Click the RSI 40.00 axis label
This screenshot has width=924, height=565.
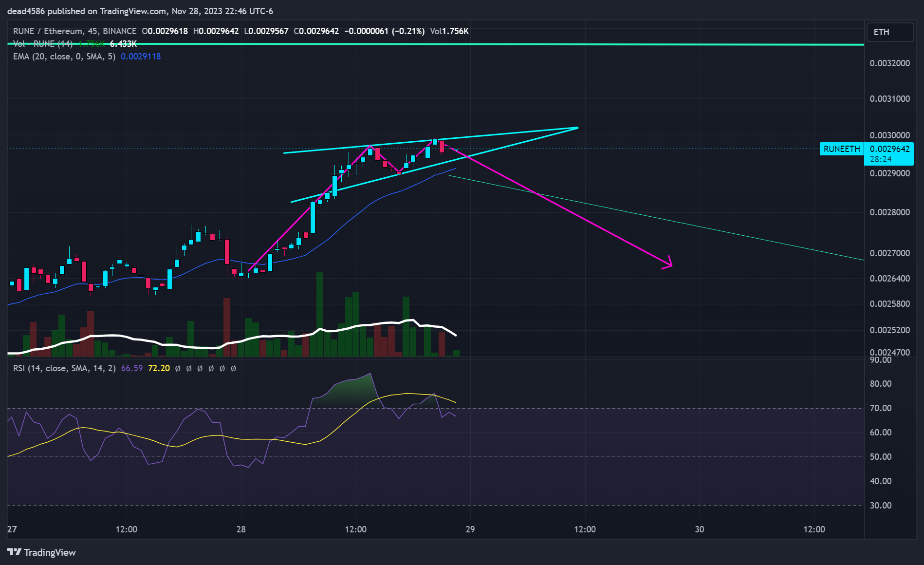pos(881,481)
